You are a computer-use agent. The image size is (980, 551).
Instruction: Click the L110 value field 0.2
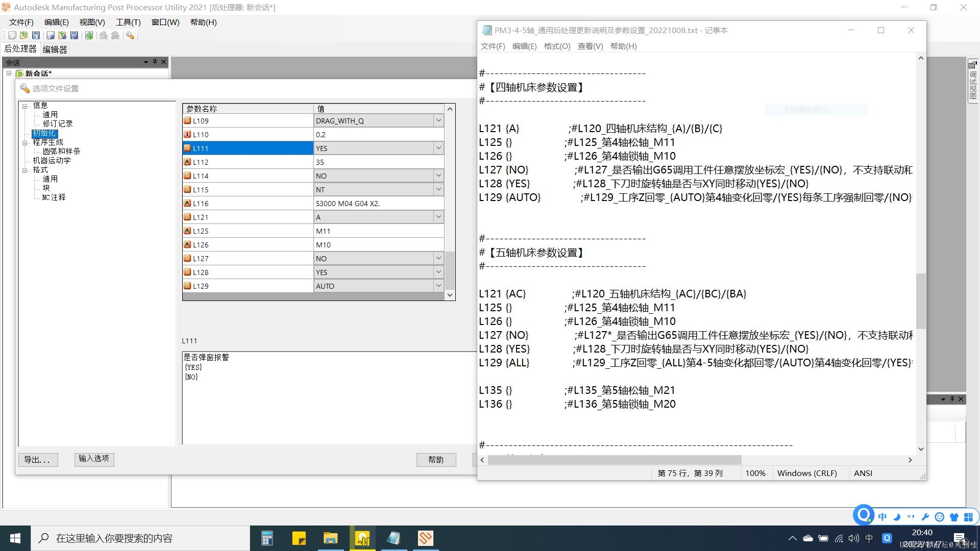[378, 134]
